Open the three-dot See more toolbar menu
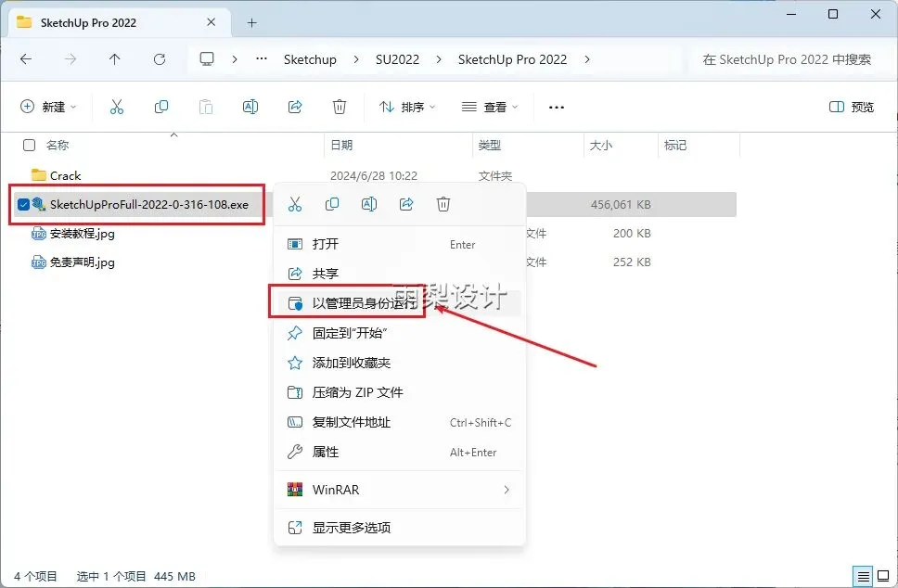 [x=556, y=107]
